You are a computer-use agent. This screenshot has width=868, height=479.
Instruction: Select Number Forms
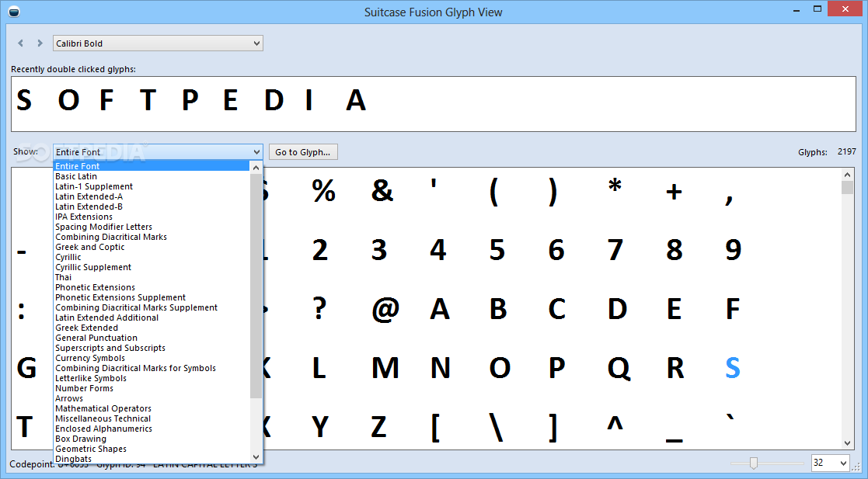click(x=152, y=388)
